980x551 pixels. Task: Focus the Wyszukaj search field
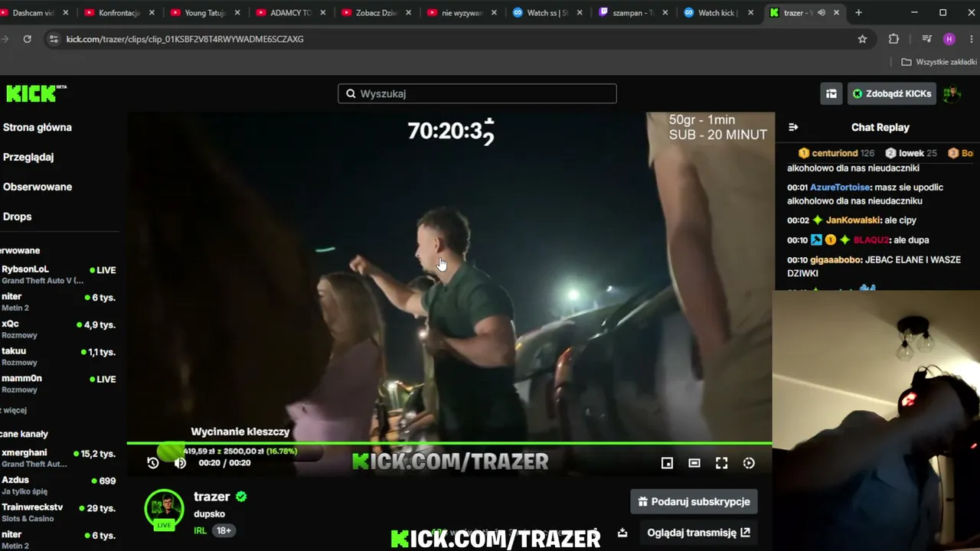[x=477, y=93]
